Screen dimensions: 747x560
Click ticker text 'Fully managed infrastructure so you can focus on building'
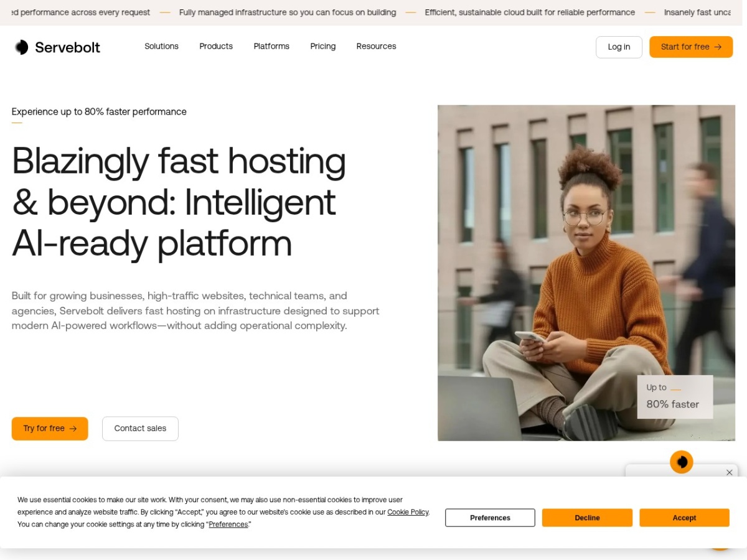[288, 12]
